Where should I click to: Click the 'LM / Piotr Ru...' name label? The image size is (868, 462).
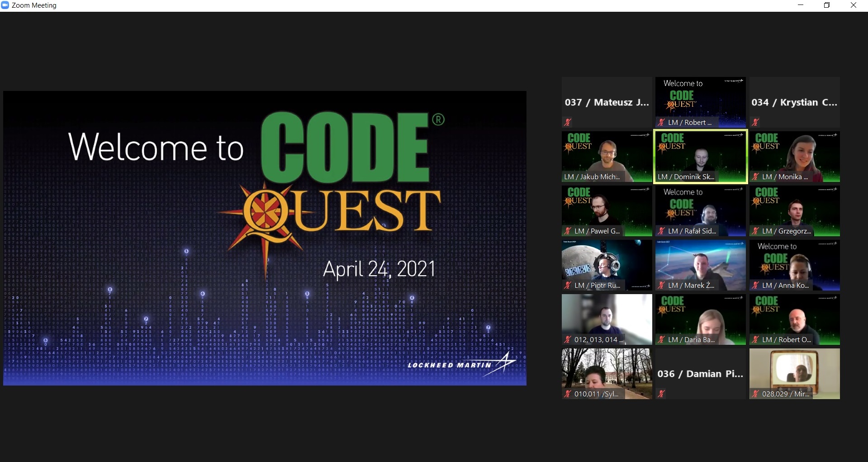(597, 286)
